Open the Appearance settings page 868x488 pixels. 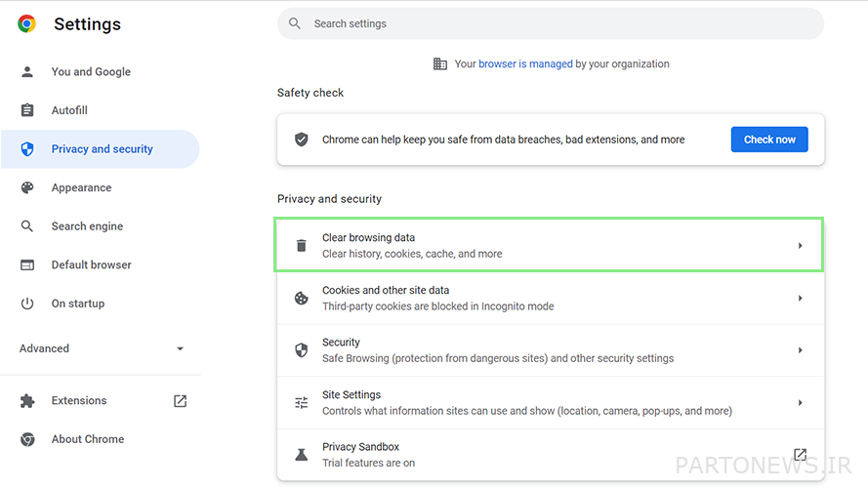pyautogui.click(x=101, y=187)
